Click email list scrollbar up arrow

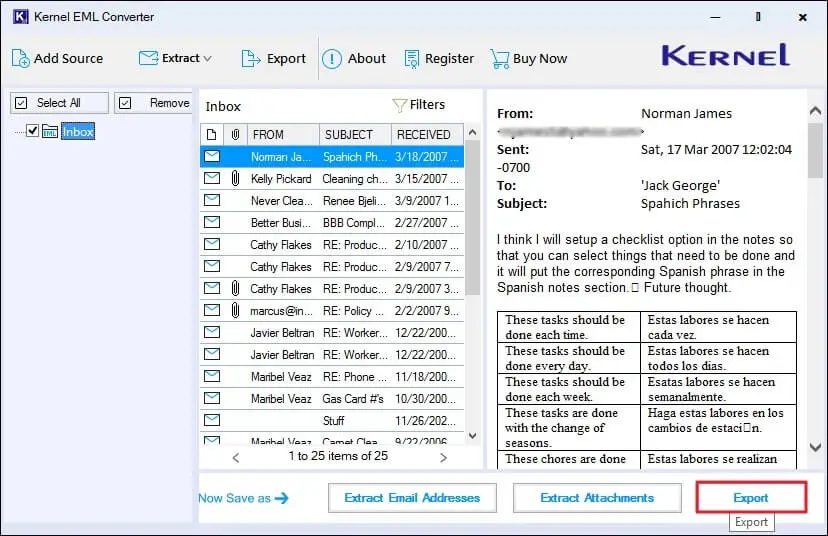coord(473,133)
